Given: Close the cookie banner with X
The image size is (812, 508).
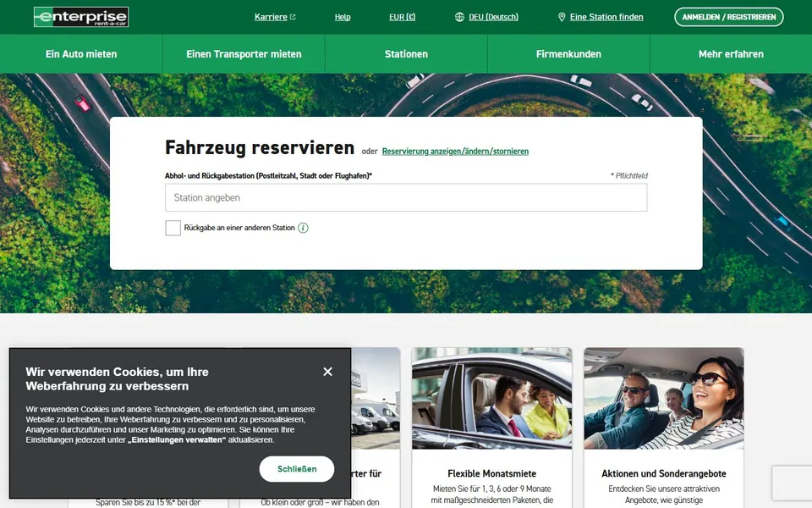Looking at the screenshot, I should (x=328, y=372).
